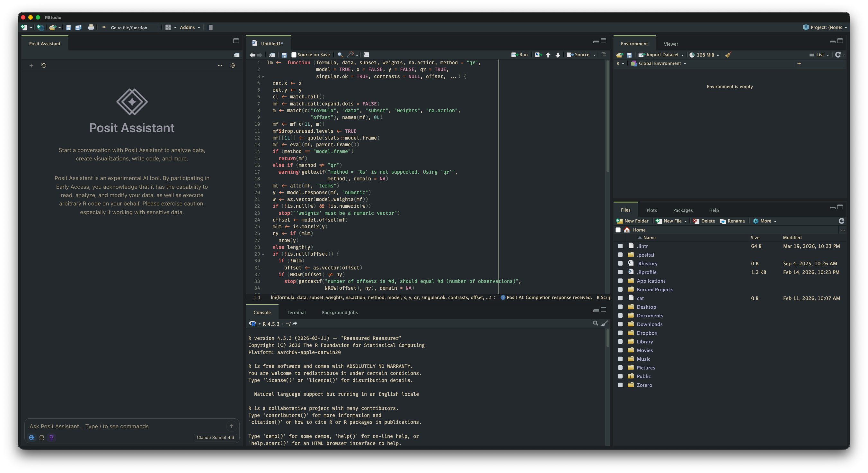Compile report notebook icon in editor
This screenshot has width=868, height=473.
coord(366,55)
